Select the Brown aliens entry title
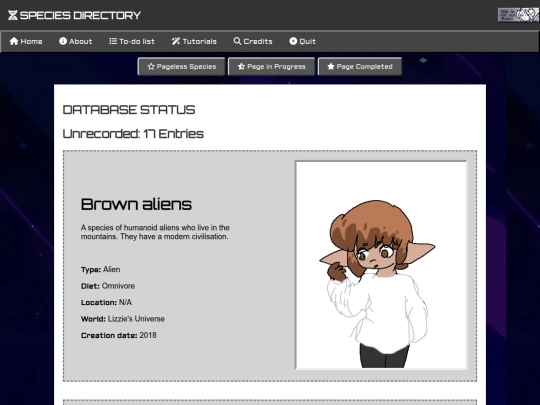Screen dimensions: 540x405 [136, 204]
